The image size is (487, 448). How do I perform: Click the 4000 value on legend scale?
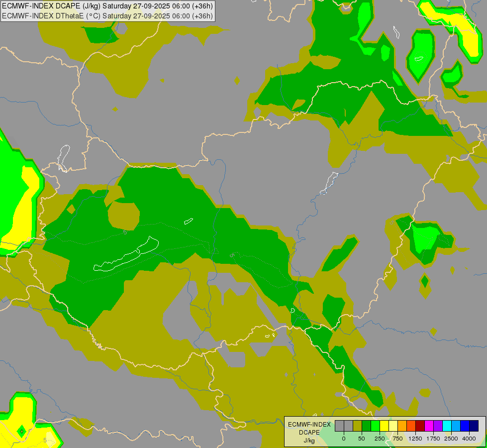(x=469, y=439)
